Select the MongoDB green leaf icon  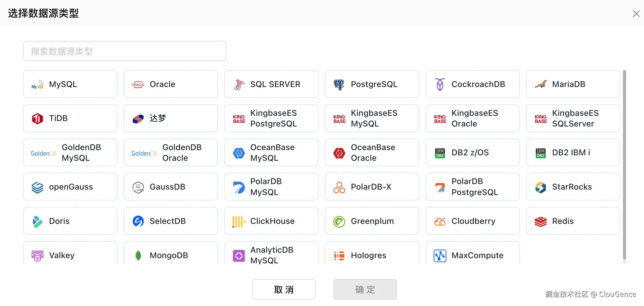(x=138, y=256)
